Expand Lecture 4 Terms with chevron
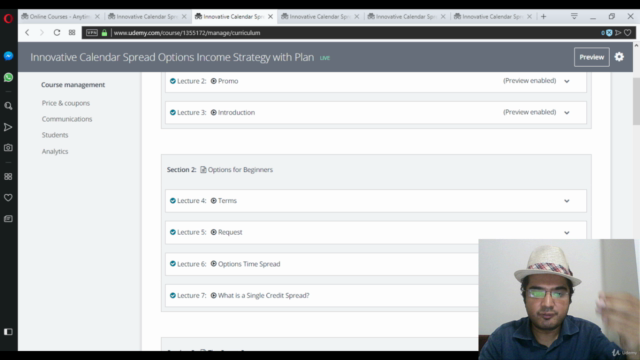Screen dimensions: 640x360 click(567, 201)
